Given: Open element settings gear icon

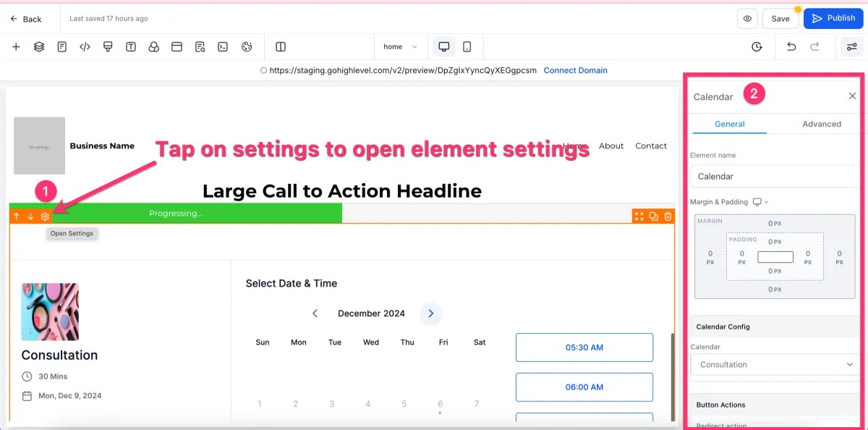Looking at the screenshot, I should click(45, 216).
